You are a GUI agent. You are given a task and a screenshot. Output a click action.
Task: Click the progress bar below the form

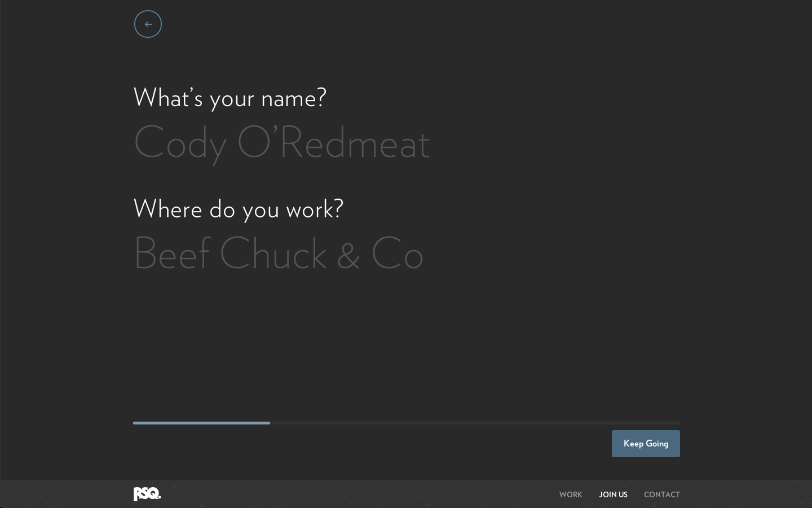click(406, 423)
